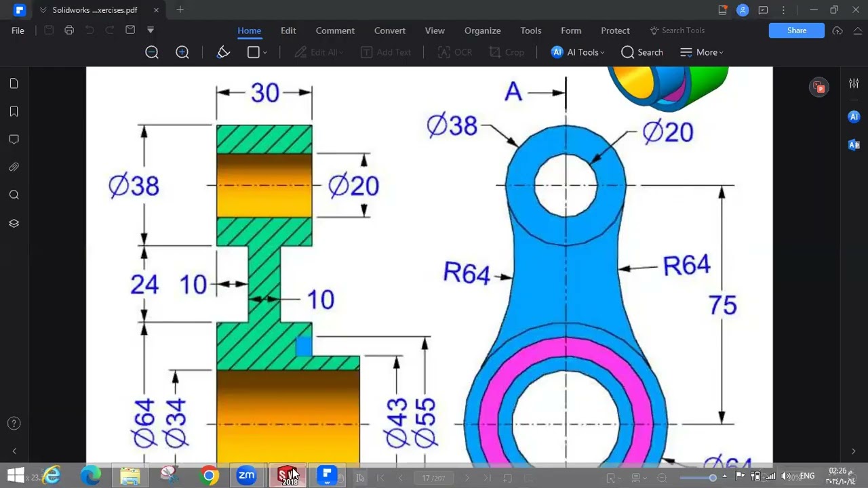Add a new tab with plus
Viewport: 868px width, 488px height.
(180, 9)
